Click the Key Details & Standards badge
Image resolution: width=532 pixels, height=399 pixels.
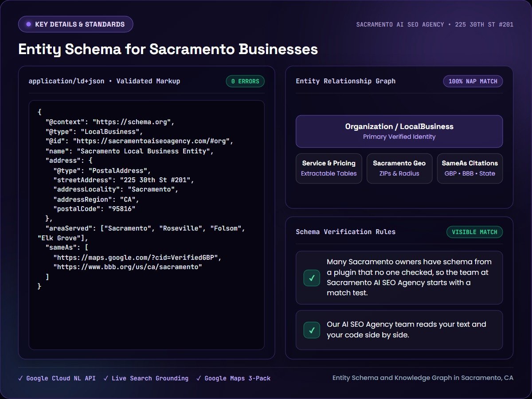click(x=75, y=24)
